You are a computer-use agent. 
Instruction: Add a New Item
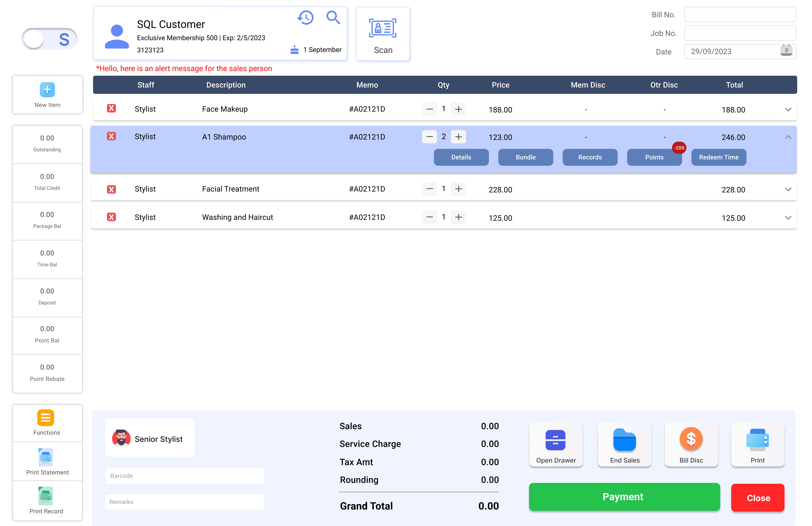(47, 90)
